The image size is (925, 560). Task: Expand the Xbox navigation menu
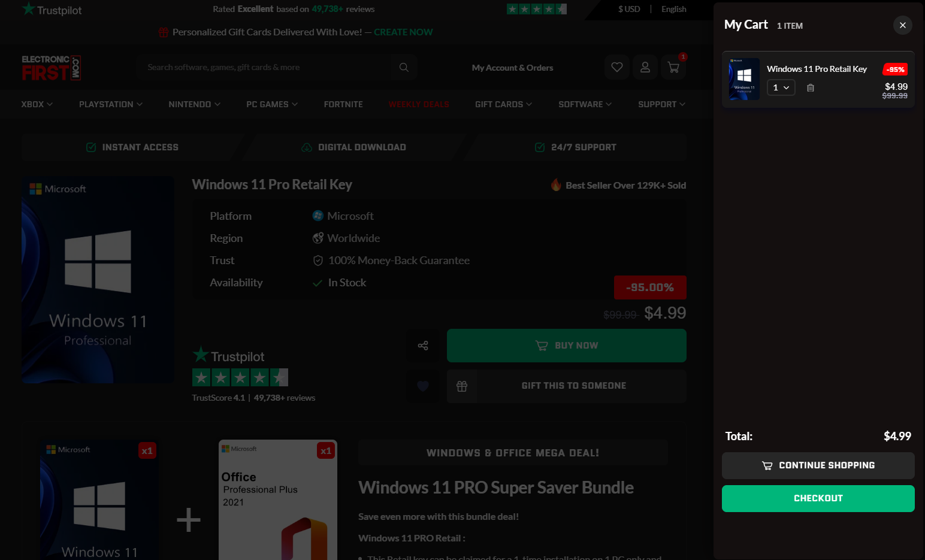[x=37, y=104]
